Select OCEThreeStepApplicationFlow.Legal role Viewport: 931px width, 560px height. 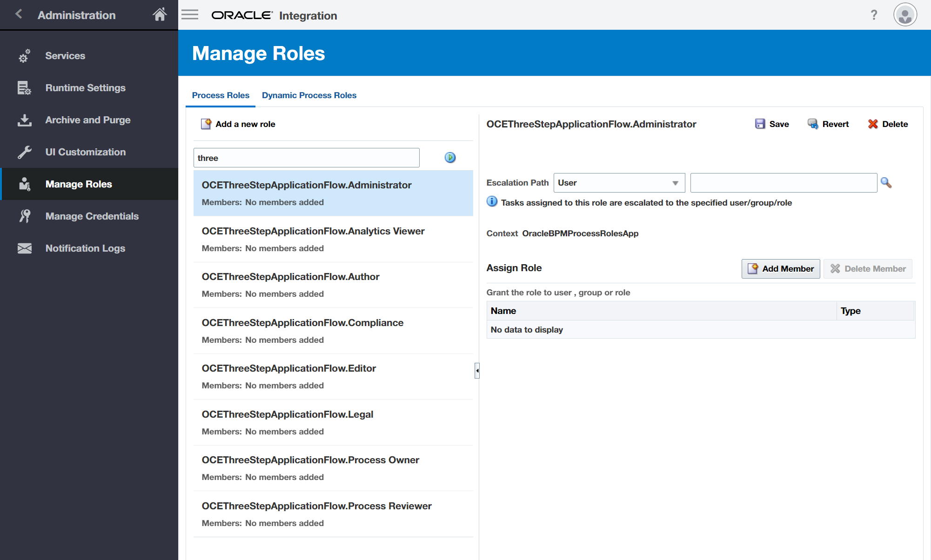coord(333,422)
